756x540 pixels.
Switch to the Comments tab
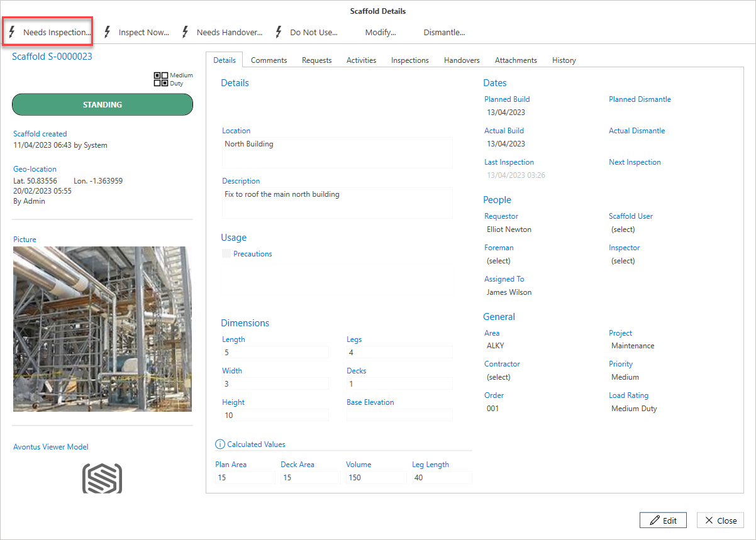click(269, 60)
